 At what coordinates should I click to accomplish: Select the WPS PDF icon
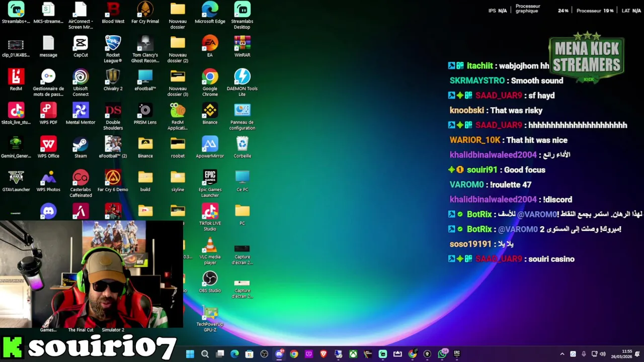tap(48, 114)
